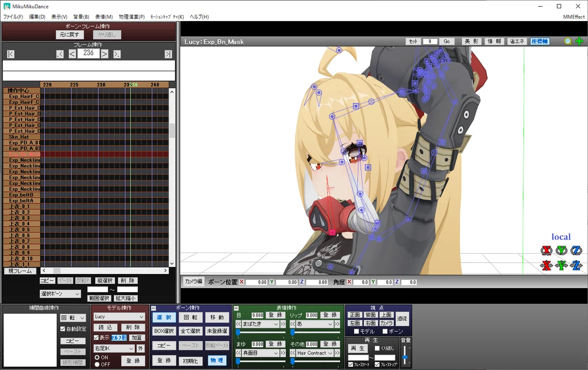Image resolution: width=588 pixels, height=370 pixels.
Task: Open the 回転 interpolation curve dropdown
Action: click(73, 318)
